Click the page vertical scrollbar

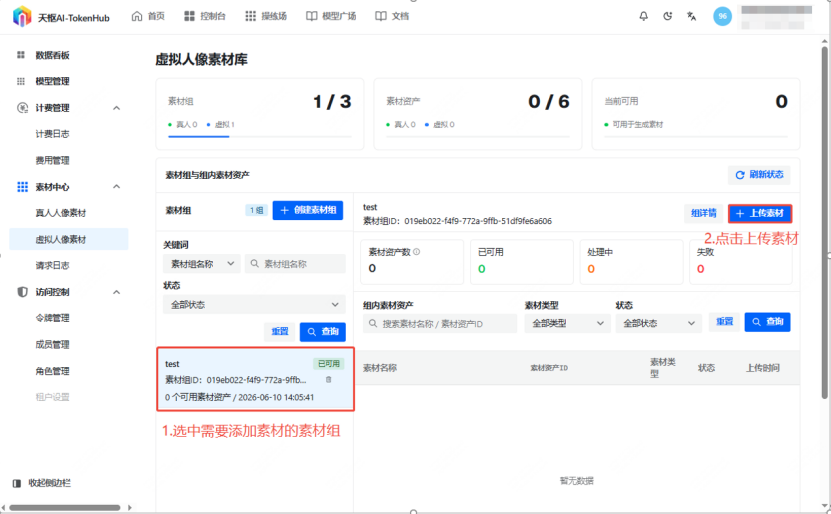(x=825, y=223)
